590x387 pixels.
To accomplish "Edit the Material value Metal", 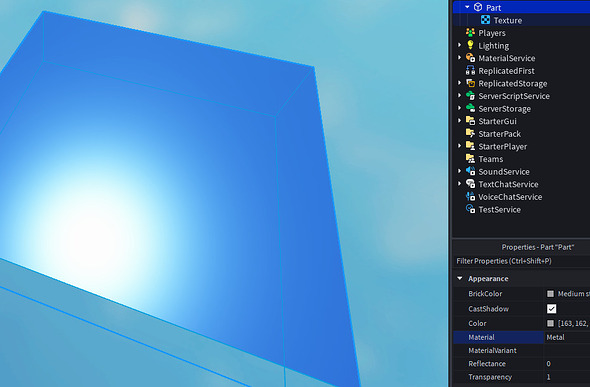I will pyautogui.click(x=567, y=337).
